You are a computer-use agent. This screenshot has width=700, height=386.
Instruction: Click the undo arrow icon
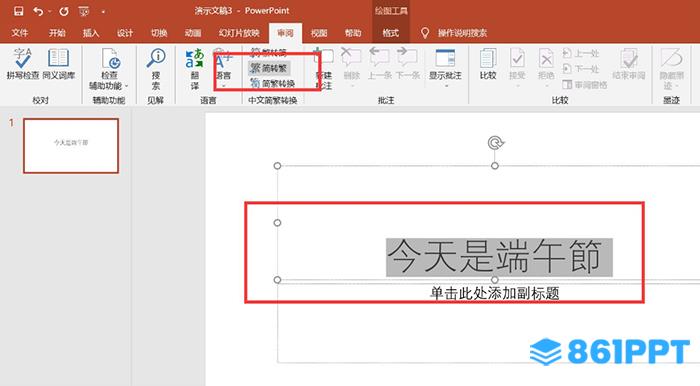(38, 11)
